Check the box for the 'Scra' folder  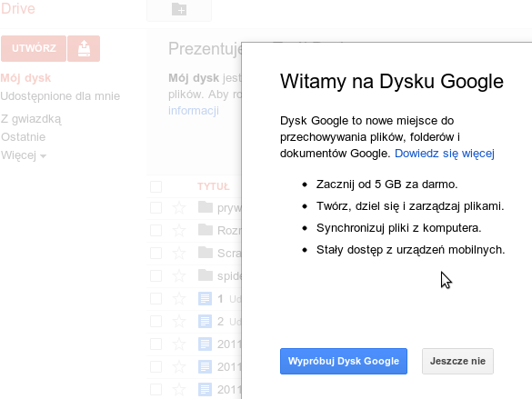pyautogui.click(x=156, y=254)
